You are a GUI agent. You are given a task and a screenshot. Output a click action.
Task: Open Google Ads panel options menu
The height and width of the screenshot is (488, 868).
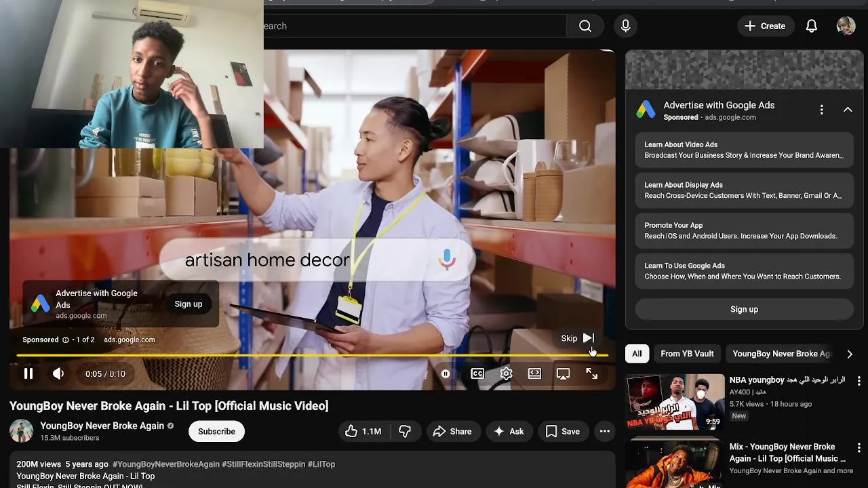pos(821,110)
